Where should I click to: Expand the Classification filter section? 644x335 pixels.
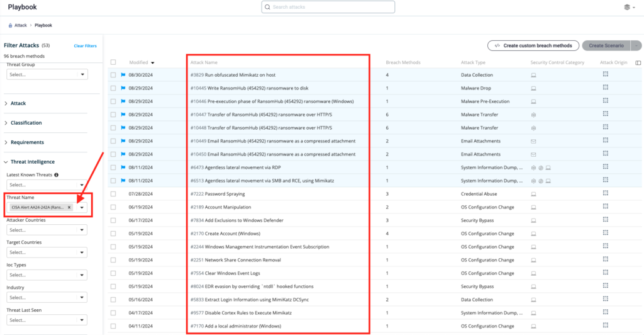tap(26, 123)
